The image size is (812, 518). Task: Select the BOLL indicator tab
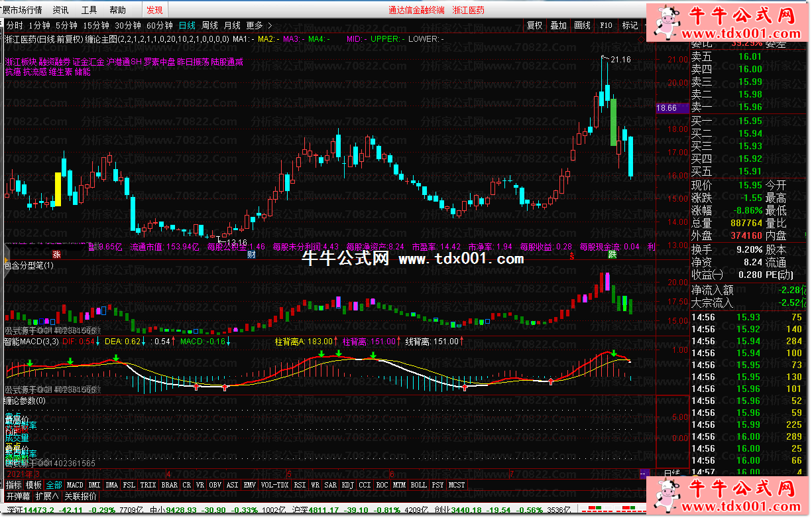tap(419, 485)
